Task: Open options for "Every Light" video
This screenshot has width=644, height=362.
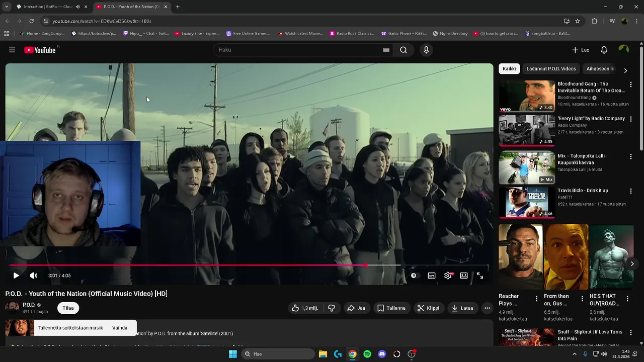Action: click(x=630, y=119)
